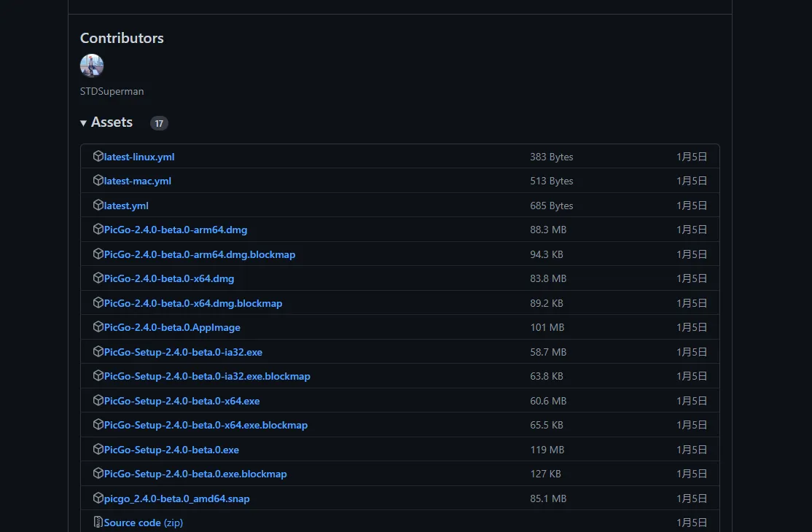Download picgo_2.4.0-beta.0_amd64.snap package
Screen dimensions: 812x532
[x=177, y=498]
